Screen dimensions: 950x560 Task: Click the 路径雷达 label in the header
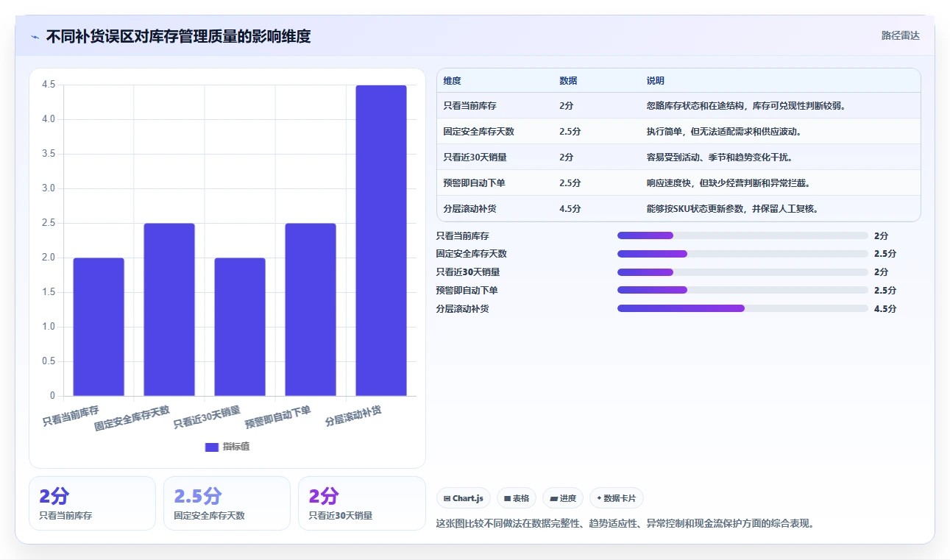901,35
